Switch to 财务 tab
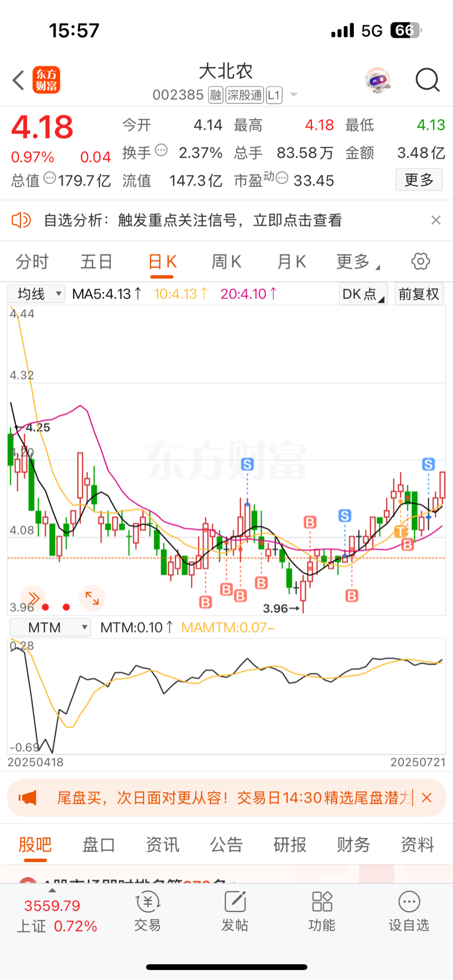This screenshot has width=453, height=980. (x=353, y=844)
